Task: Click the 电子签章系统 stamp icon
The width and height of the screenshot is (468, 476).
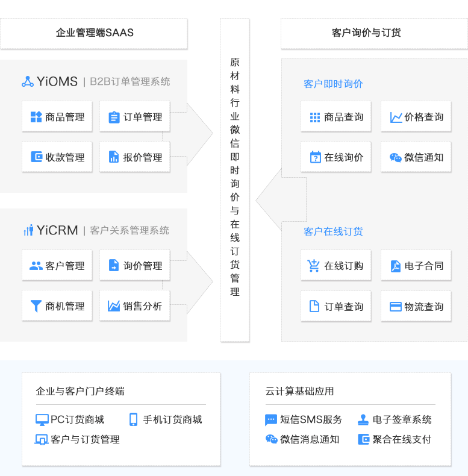Action: click(x=363, y=420)
